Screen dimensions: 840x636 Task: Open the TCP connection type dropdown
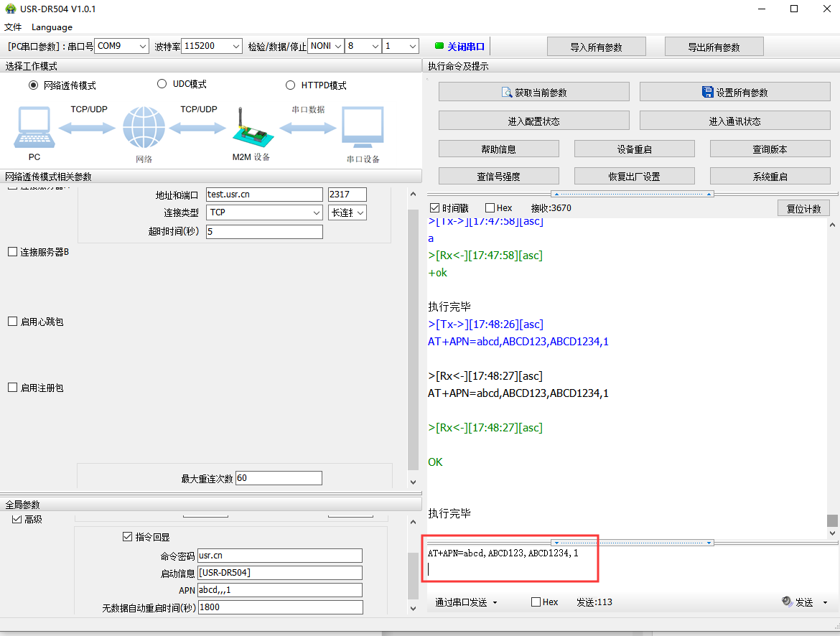pos(264,212)
